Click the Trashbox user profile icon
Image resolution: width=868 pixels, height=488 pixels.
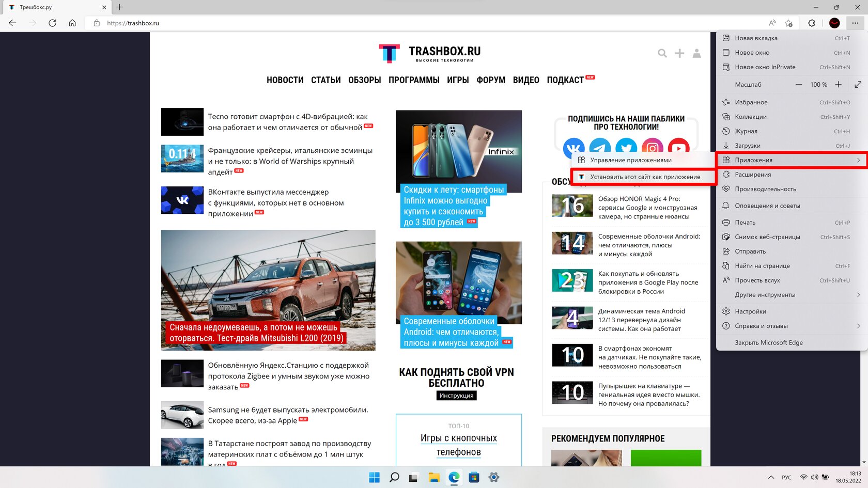point(696,53)
